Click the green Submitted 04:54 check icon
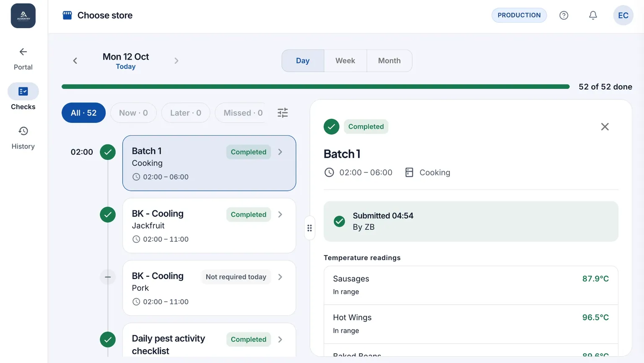This screenshot has width=644, height=363. pyautogui.click(x=339, y=221)
